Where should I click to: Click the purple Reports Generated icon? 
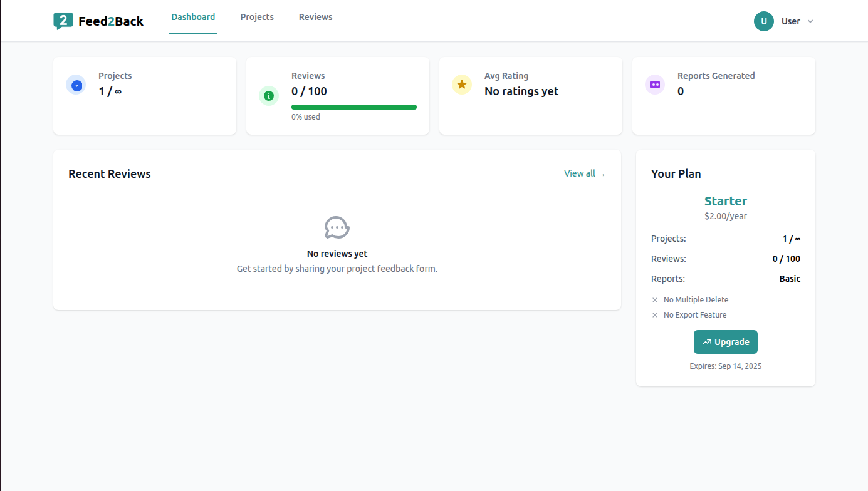tap(655, 85)
